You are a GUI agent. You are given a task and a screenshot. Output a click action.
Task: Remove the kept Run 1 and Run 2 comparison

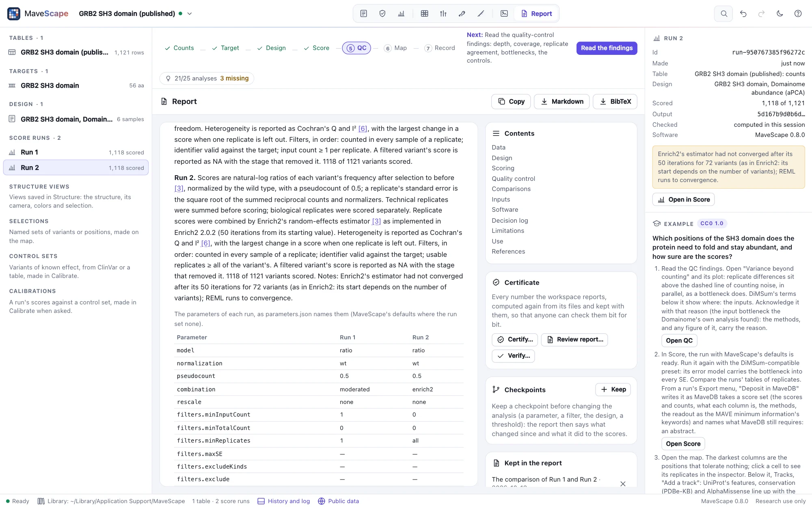(x=623, y=484)
